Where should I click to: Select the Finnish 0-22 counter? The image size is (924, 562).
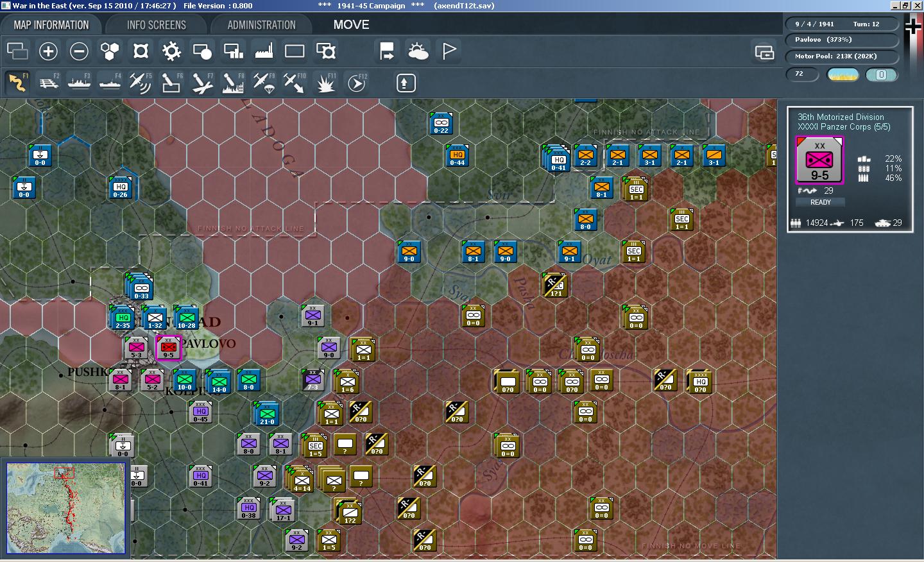(x=441, y=124)
